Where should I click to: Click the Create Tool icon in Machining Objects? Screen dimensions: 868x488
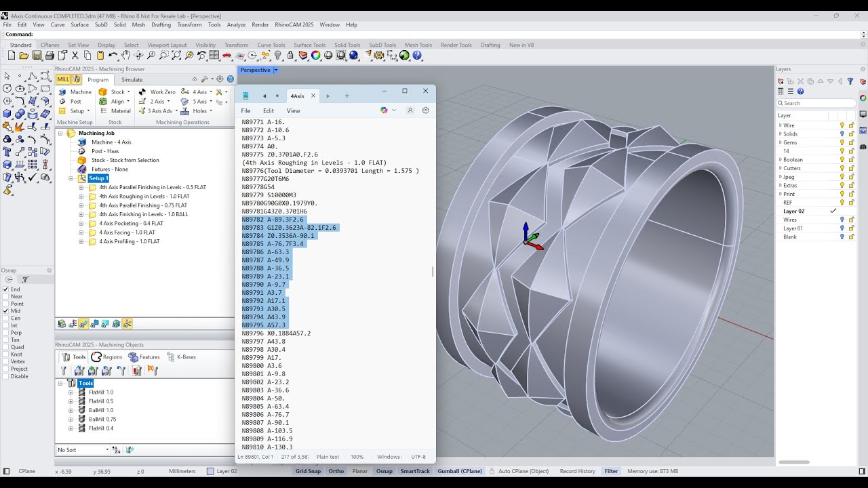click(x=64, y=371)
